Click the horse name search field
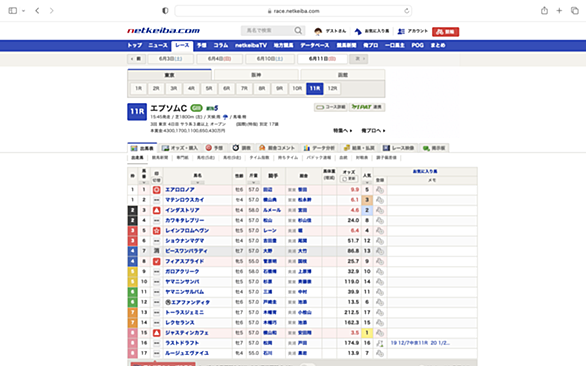Screen dimensions: 586x366 click(268, 31)
